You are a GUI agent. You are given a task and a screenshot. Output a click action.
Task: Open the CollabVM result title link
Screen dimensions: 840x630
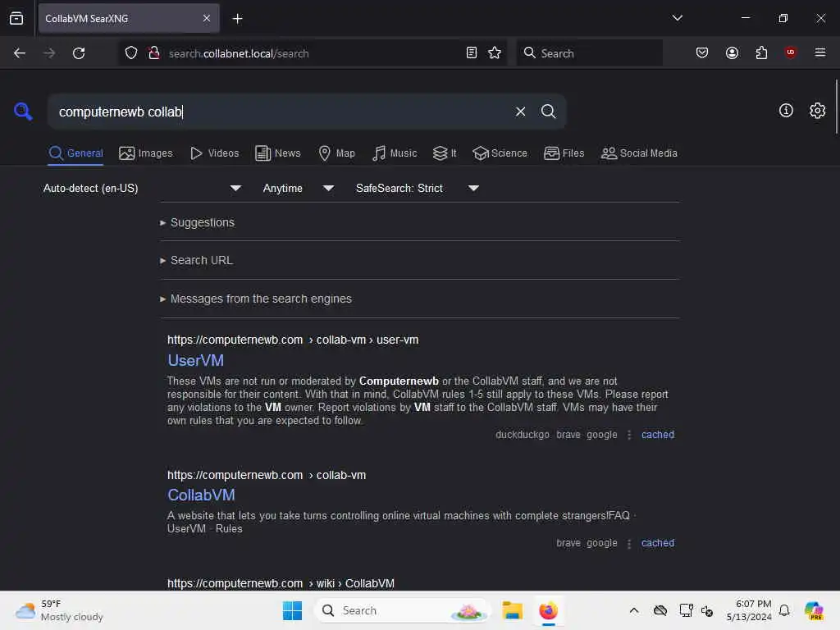click(x=201, y=495)
